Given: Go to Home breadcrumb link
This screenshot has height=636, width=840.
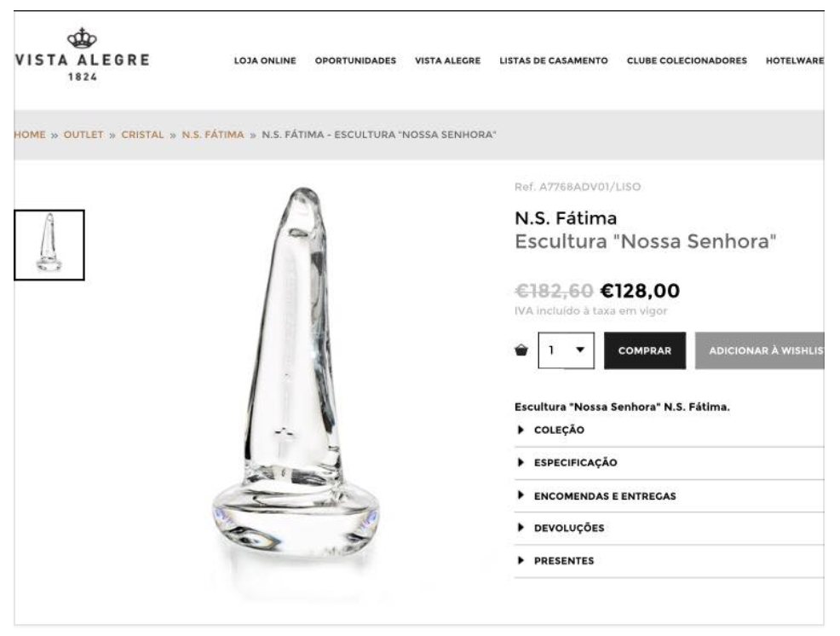Looking at the screenshot, I should tap(31, 136).
